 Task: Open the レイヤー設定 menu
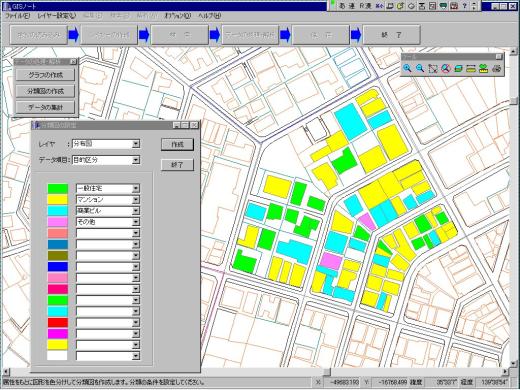point(57,16)
